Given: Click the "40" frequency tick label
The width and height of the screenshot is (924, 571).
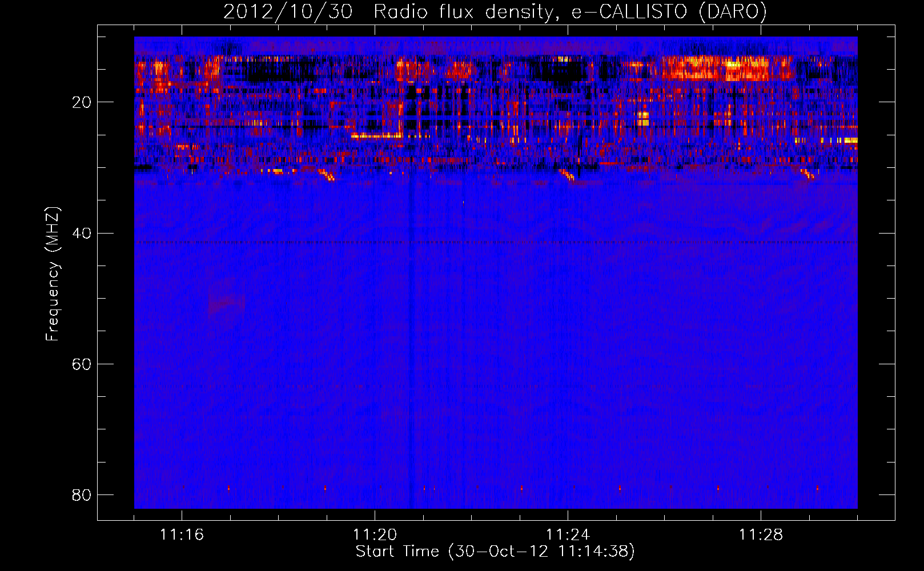Looking at the screenshot, I should click(82, 233).
